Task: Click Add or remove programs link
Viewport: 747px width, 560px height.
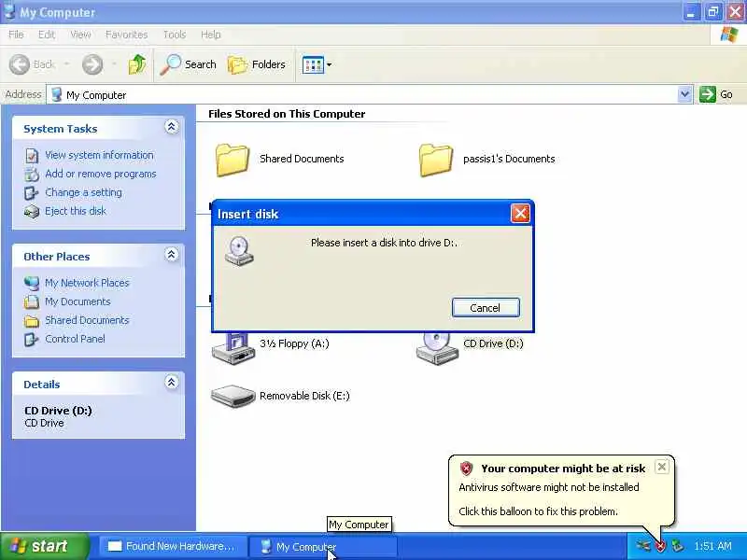Action: point(101,174)
